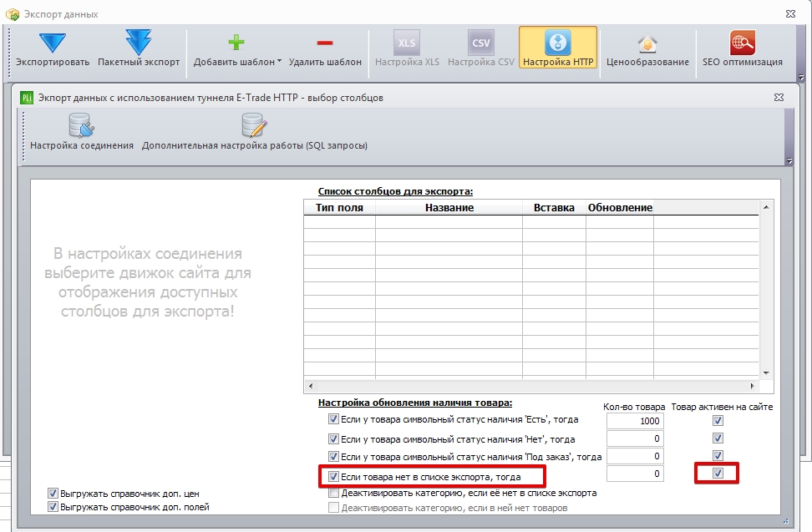Viewport: 812px width, 532px height.
Task: Toggle 'Если товара нет в списке экспорта' checkbox
Action: [x=333, y=476]
